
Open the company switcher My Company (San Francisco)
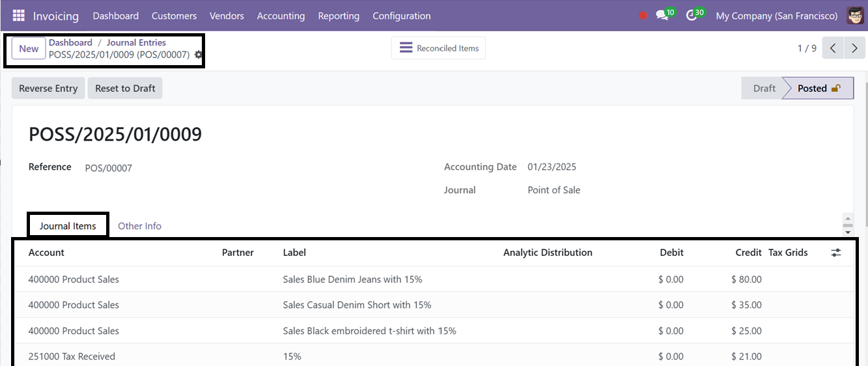point(776,16)
